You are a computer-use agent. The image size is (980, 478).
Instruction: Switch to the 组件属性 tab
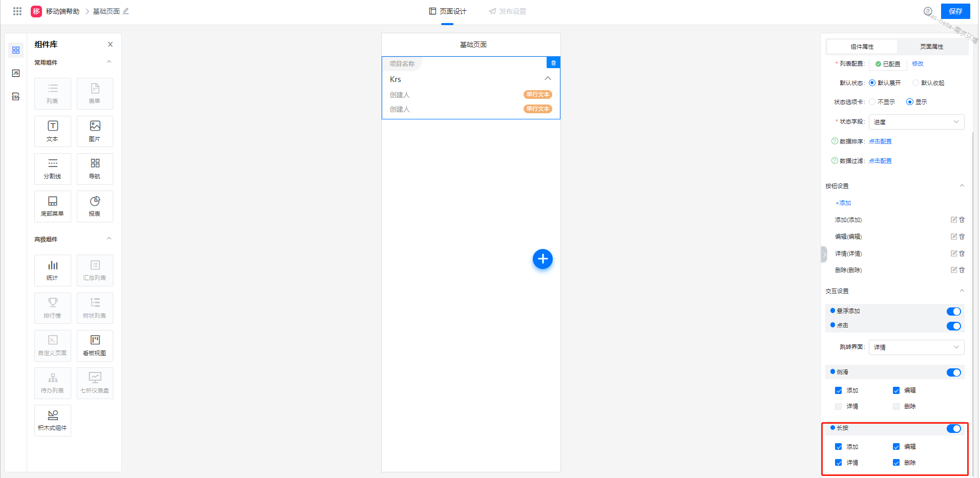[862, 47]
